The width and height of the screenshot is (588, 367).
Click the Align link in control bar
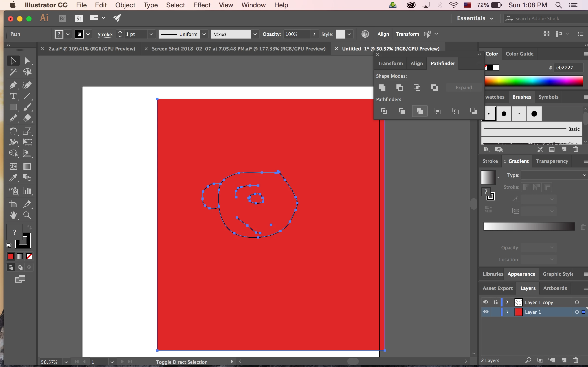(x=383, y=34)
